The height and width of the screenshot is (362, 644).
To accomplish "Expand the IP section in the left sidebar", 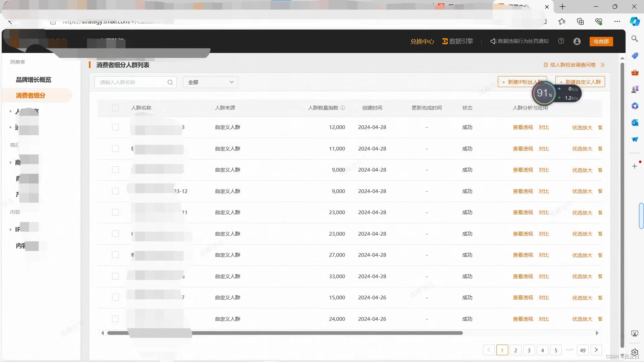I will coord(10,230).
